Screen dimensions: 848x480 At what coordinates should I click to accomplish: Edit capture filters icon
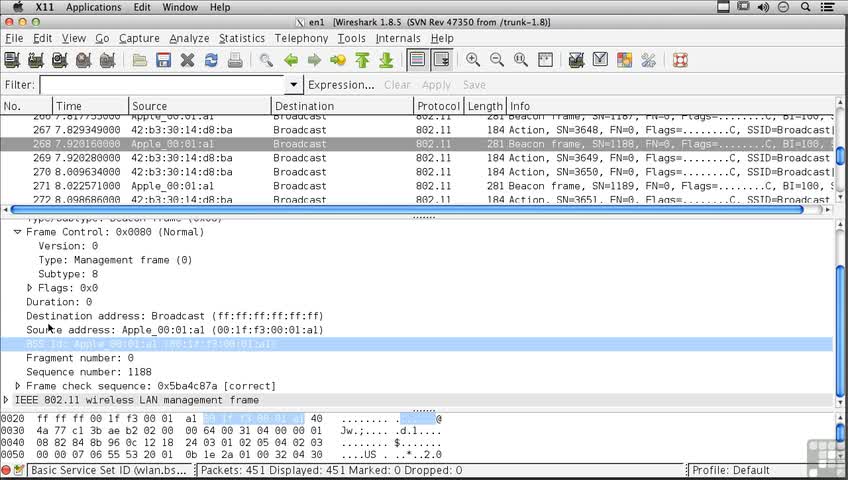(577, 60)
